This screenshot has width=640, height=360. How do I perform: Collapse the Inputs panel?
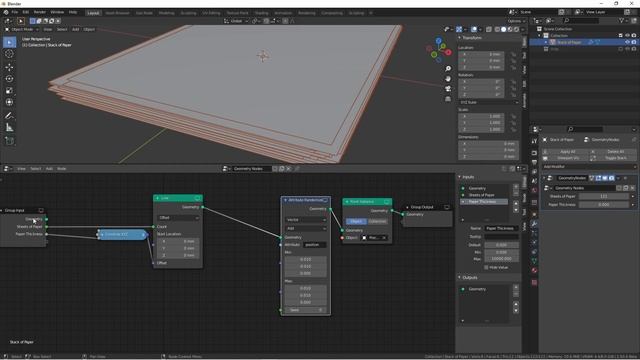coord(459,177)
